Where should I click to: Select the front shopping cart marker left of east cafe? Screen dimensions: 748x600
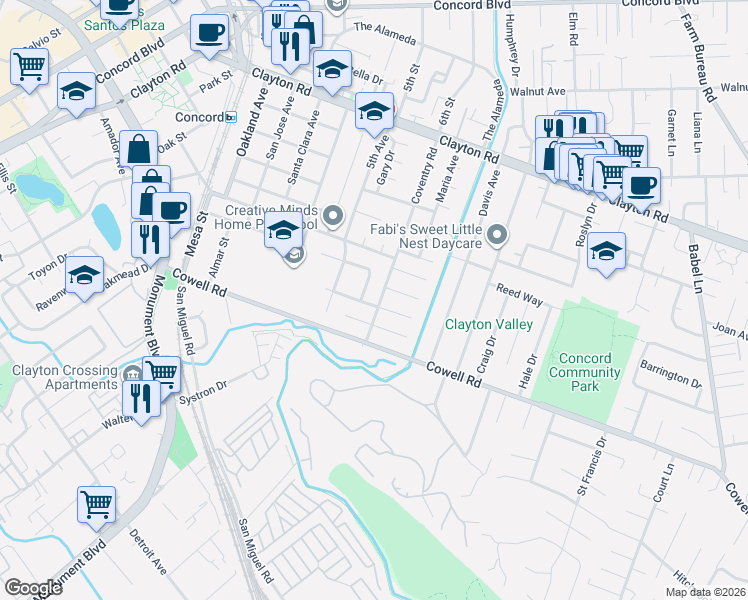[x=612, y=175]
